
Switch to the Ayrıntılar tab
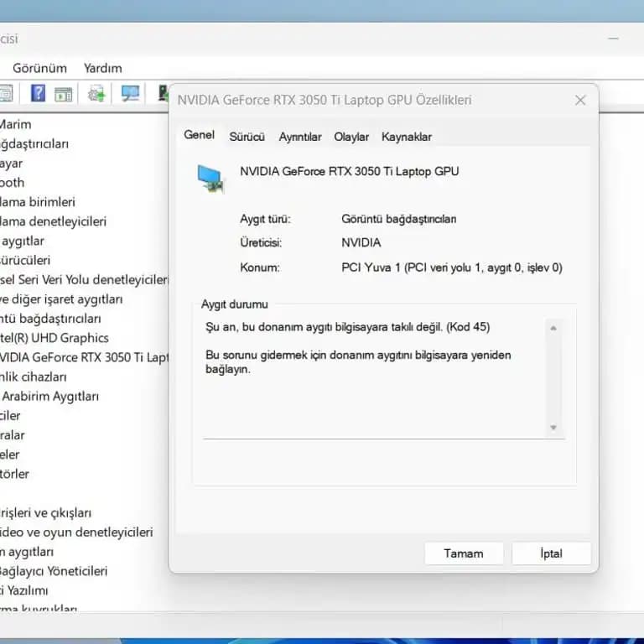coord(300,137)
